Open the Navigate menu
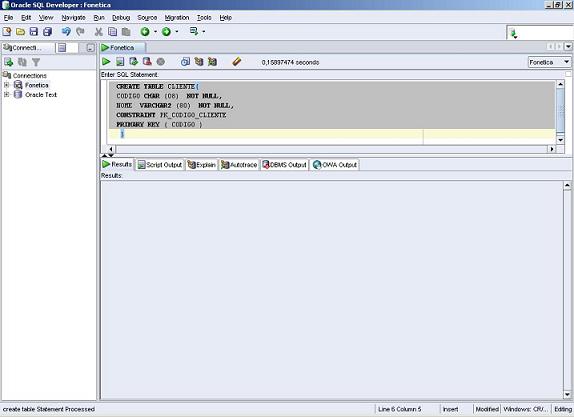The height and width of the screenshot is (417, 574). pos(73,18)
